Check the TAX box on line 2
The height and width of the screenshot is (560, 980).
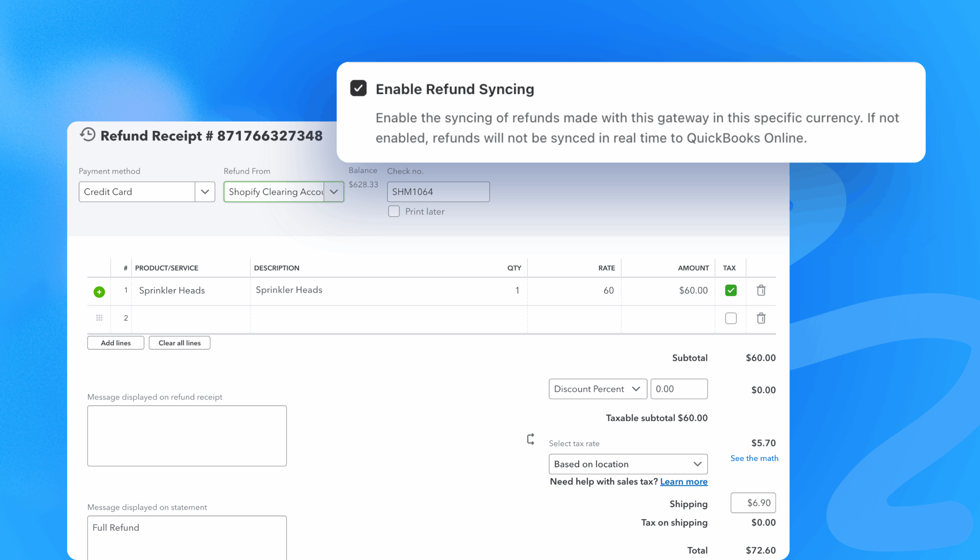(730, 318)
